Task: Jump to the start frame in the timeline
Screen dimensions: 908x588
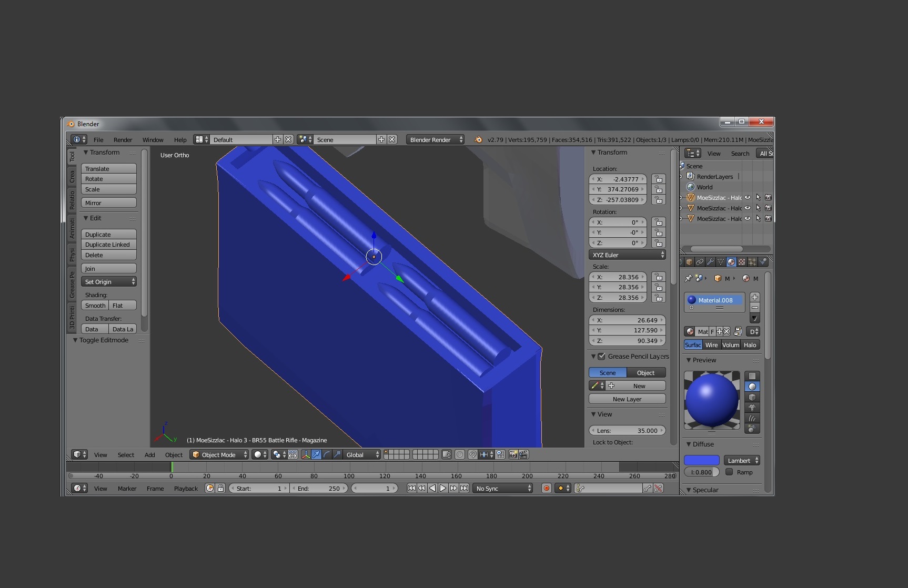Action: pos(411,488)
